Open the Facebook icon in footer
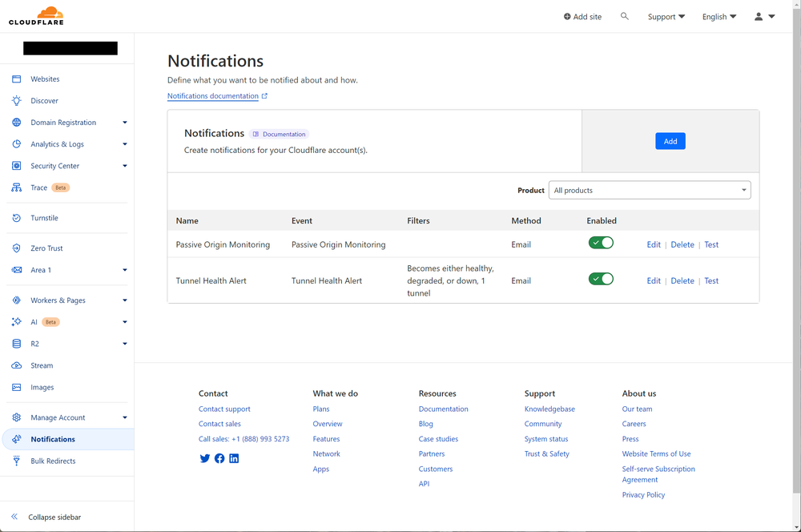801x532 pixels. (x=219, y=458)
